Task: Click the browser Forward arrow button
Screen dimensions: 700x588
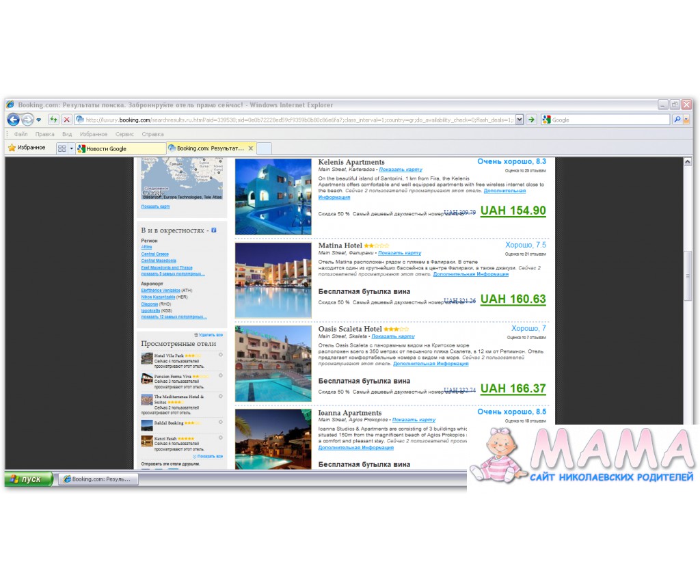Action: [27, 120]
